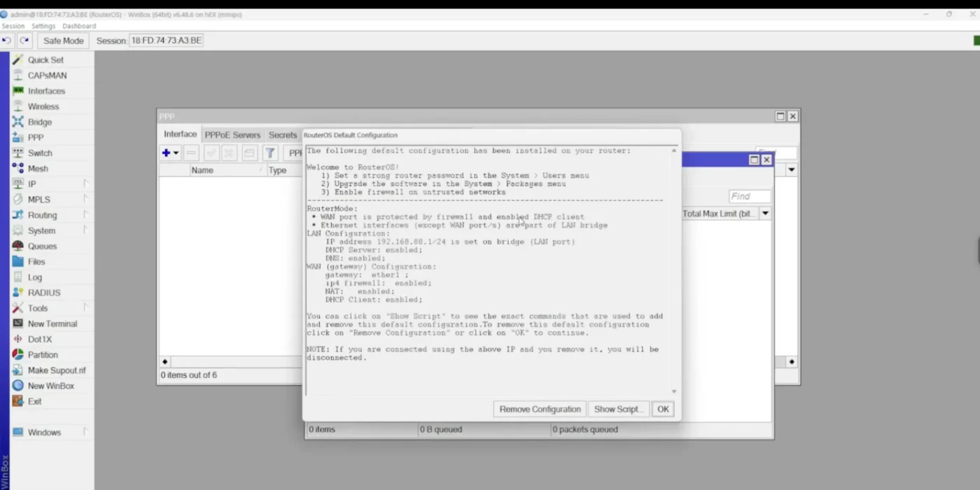Switch to the Secrets tab
Screen dimensions: 980x490
coord(283,135)
